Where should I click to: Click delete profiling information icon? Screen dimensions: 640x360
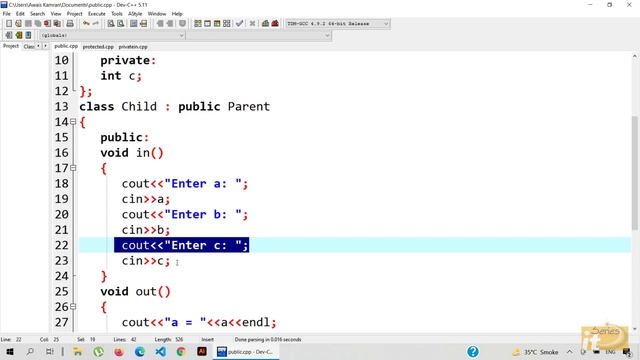tap(275, 24)
